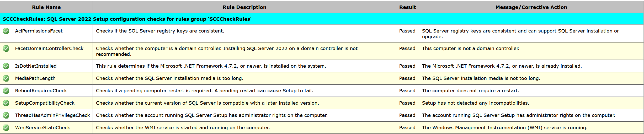Click the green check icon for RebootRequiredCheck
The height and width of the screenshot is (134, 644).
tap(6, 91)
